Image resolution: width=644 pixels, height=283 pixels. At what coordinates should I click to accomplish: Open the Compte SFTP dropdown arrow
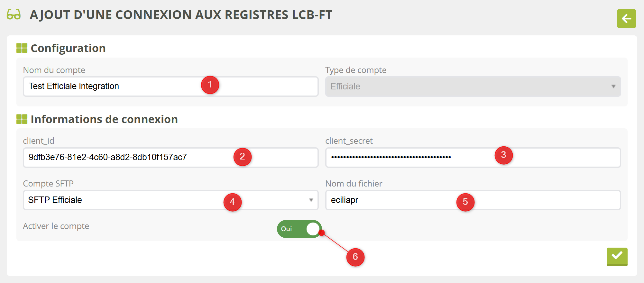tap(311, 200)
